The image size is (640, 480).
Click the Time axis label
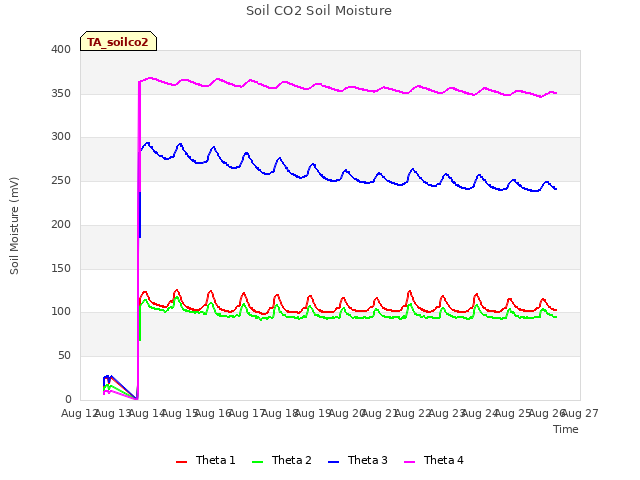(566, 429)
